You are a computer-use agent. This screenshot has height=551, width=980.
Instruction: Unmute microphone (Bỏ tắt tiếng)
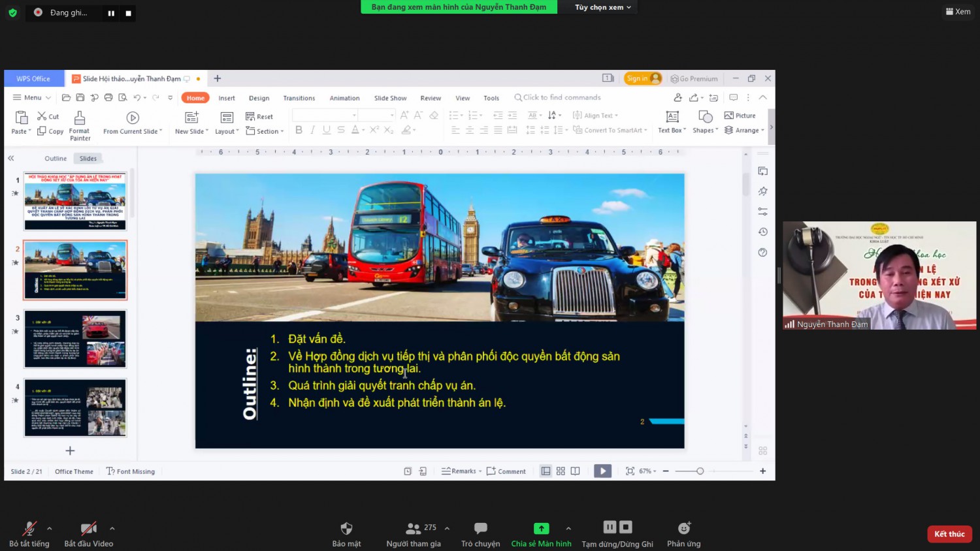tap(29, 528)
